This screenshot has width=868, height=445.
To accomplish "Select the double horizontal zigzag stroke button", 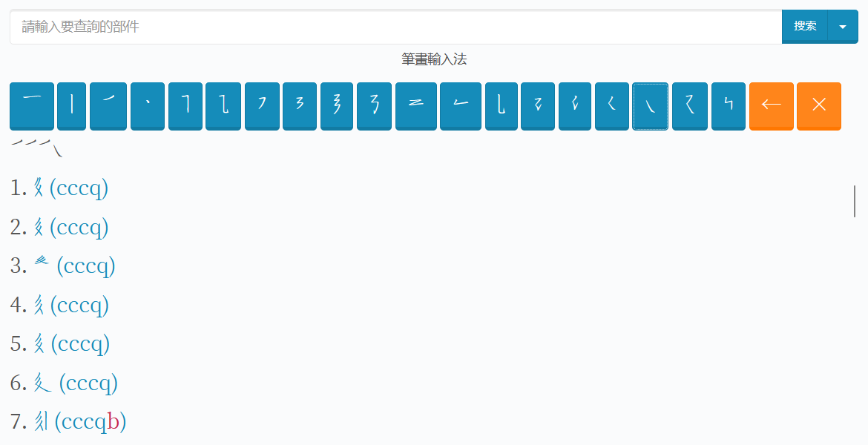I will (415, 105).
